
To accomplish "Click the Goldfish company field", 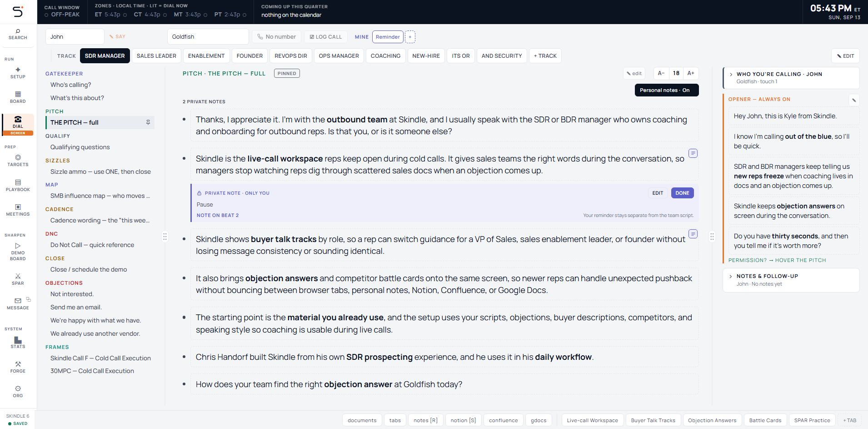I will pos(208,37).
